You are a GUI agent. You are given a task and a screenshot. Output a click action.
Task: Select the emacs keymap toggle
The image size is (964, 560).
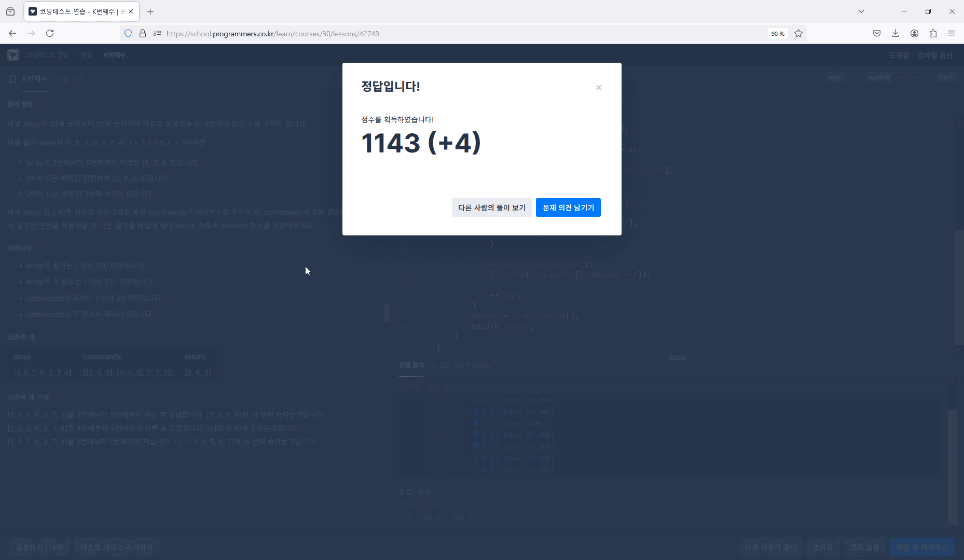tap(921, 77)
